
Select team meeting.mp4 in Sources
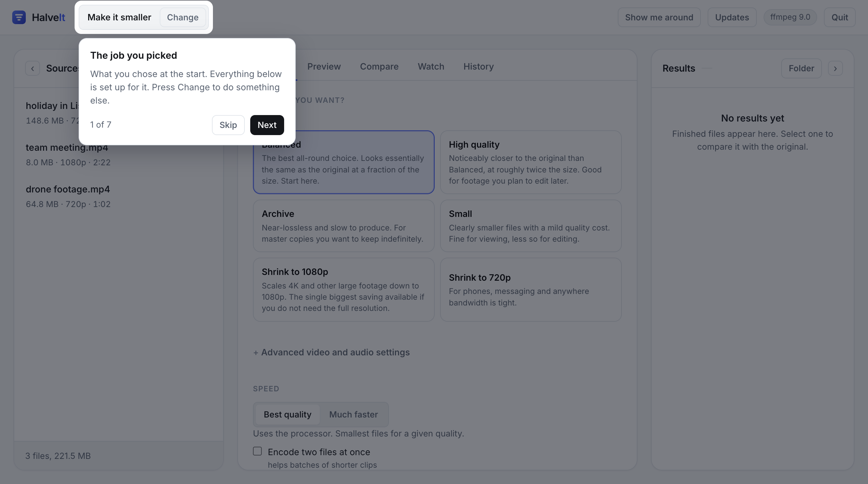tap(119, 155)
